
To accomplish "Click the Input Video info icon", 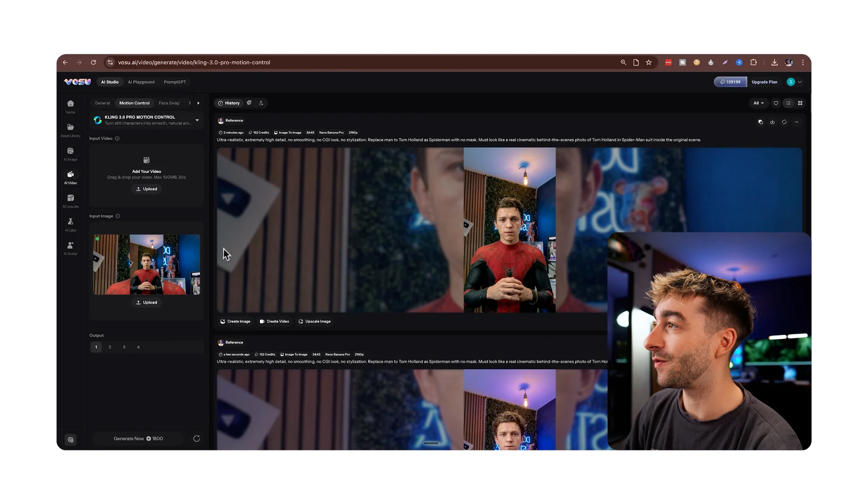I will [117, 139].
